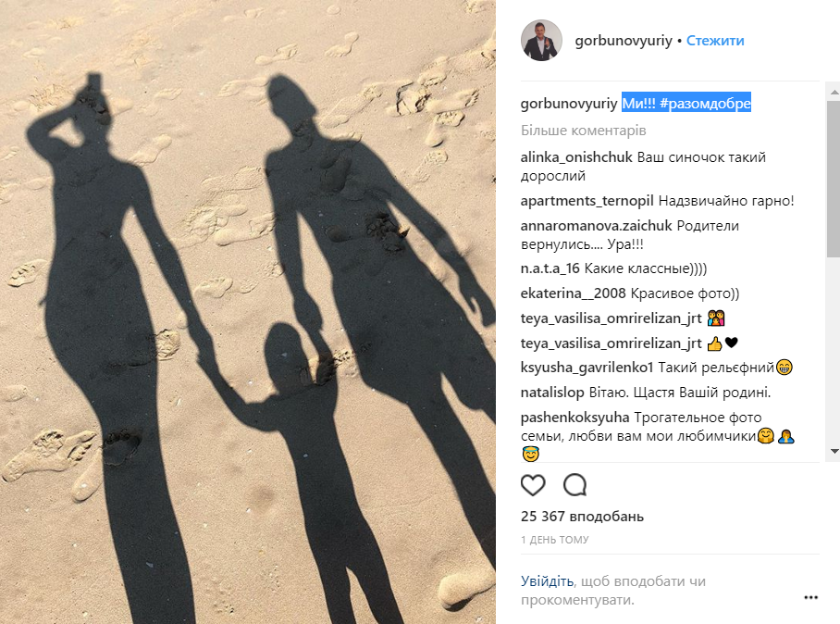Click the beach shadow family photo
840x624 pixels.
pos(248,312)
